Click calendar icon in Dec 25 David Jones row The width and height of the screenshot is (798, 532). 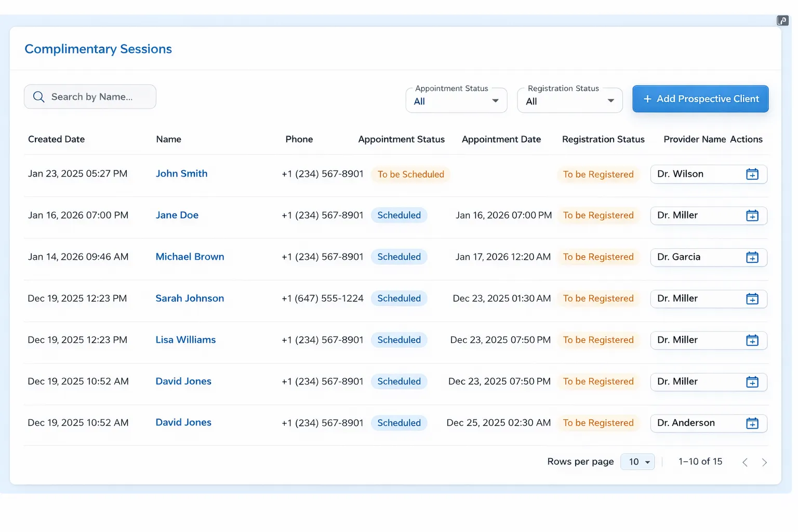[x=752, y=423]
